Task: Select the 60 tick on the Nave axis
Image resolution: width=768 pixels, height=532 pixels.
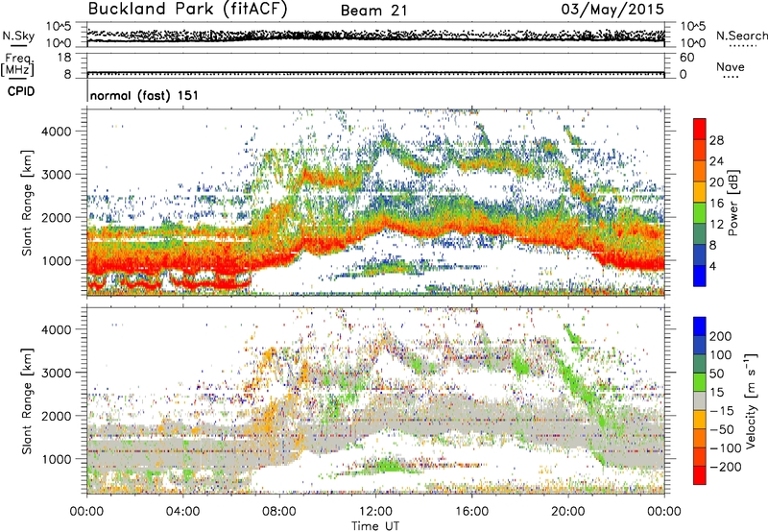Action: click(687, 58)
